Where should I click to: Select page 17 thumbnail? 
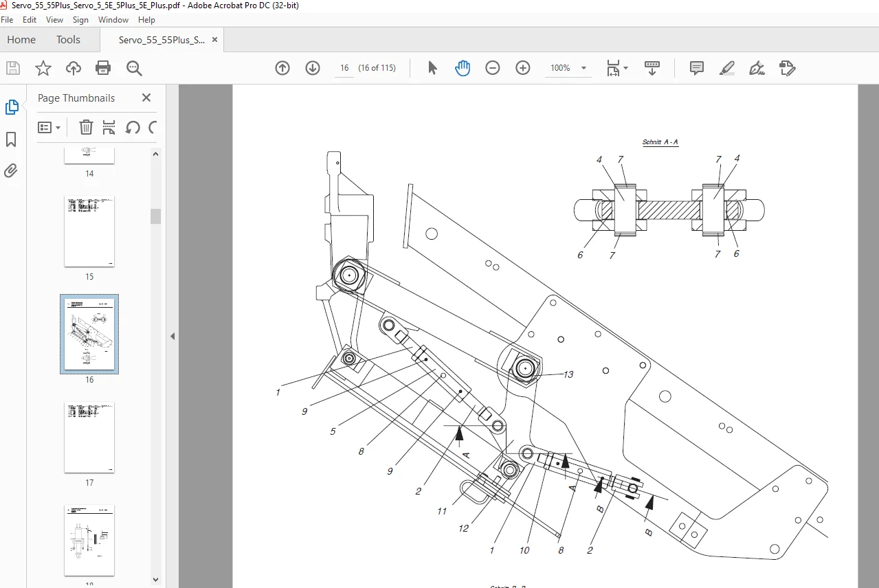(x=89, y=438)
